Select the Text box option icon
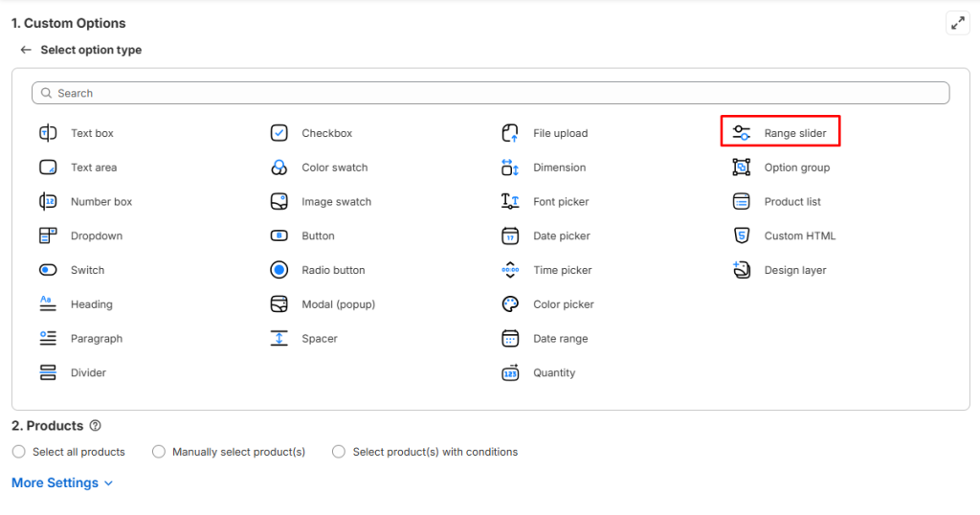The image size is (980, 515). coord(48,133)
